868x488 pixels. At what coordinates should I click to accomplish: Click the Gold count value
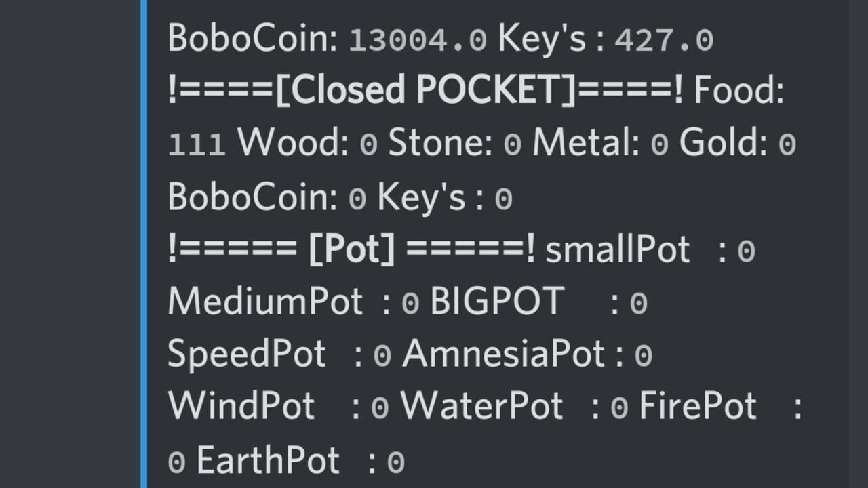[x=787, y=145]
